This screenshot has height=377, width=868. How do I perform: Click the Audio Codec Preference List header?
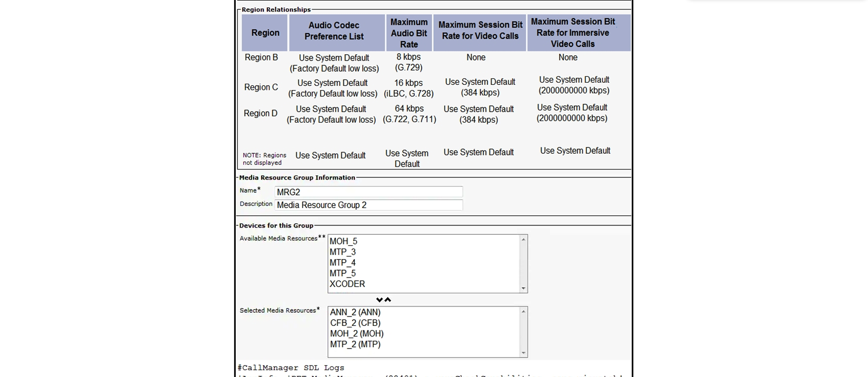pyautogui.click(x=337, y=33)
